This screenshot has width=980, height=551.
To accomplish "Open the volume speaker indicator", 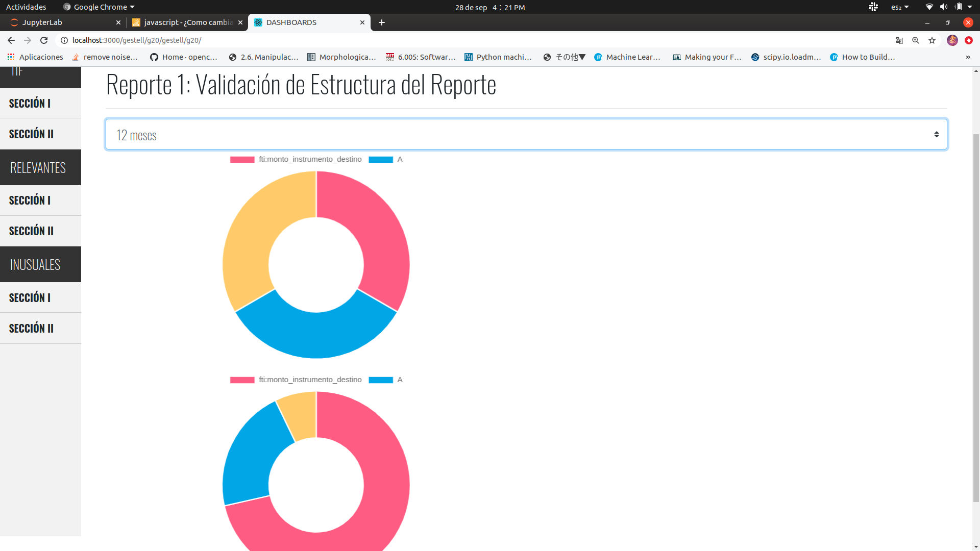I will [944, 7].
